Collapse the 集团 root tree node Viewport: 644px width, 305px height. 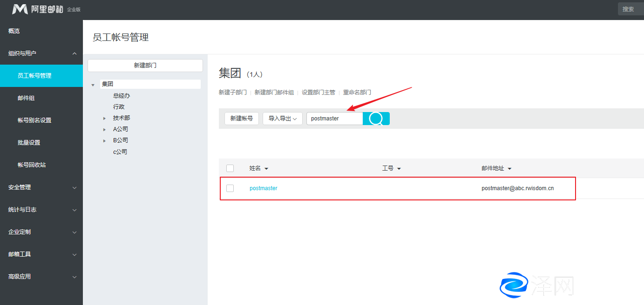point(93,85)
